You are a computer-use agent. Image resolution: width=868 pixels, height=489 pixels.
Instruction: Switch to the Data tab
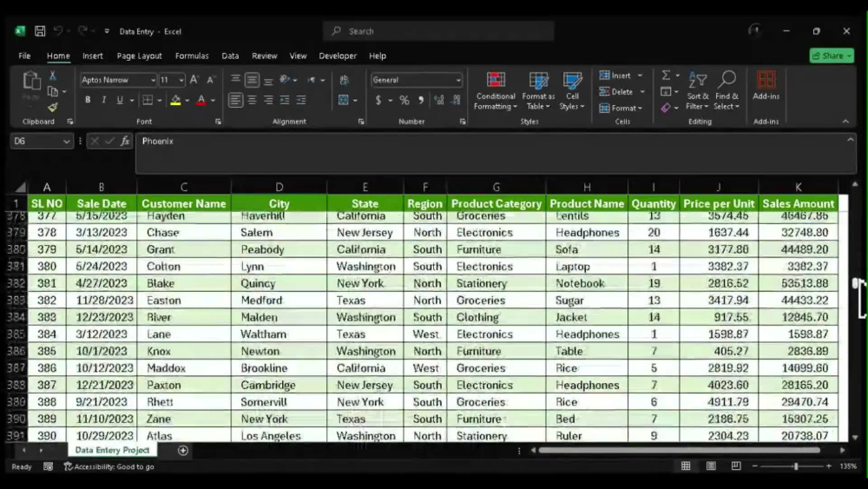(x=230, y=56)
